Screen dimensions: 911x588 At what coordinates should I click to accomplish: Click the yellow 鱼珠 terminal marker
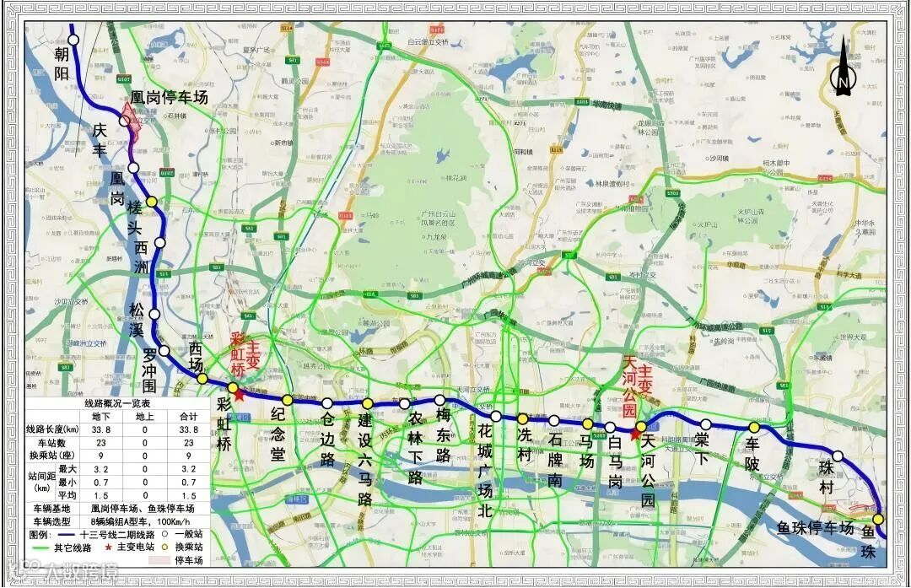[x=878, y=519]
